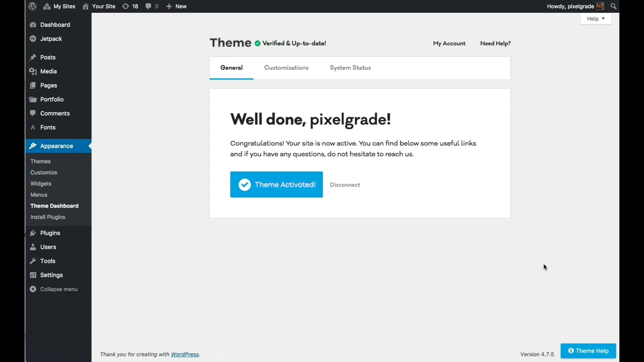644x362 pixels.
Task: Open the Pages menu label
Action: tap(49, 85)
